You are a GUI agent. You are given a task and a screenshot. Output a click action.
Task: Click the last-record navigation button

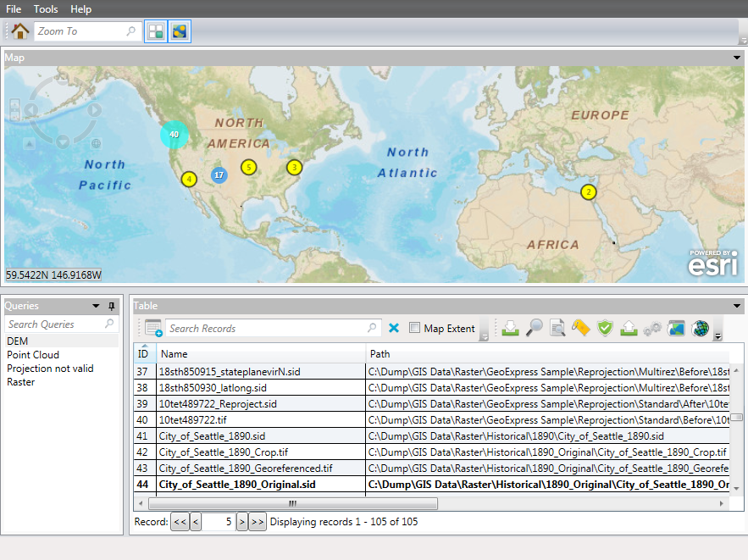(x=257, y=521)
